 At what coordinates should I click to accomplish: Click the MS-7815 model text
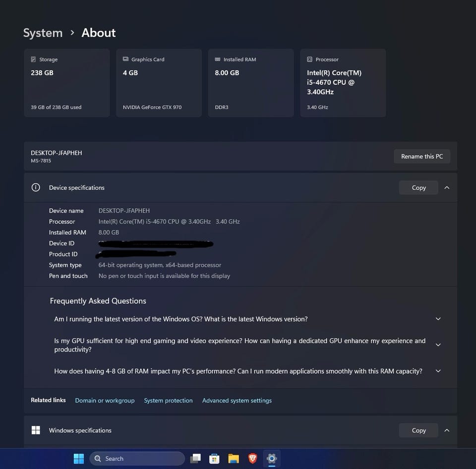tap(41, 161)
